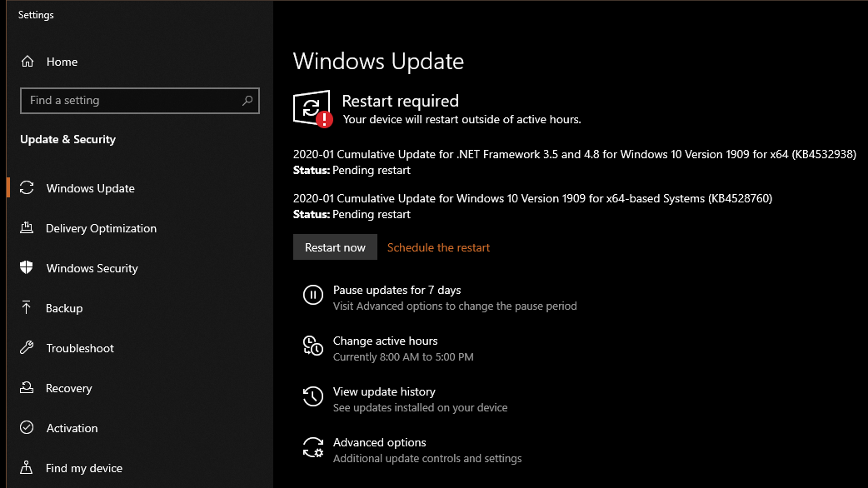Click the KB4528760 cumulative update text
The width and height of the screenshot is (868, 488).
pos(532,199)
